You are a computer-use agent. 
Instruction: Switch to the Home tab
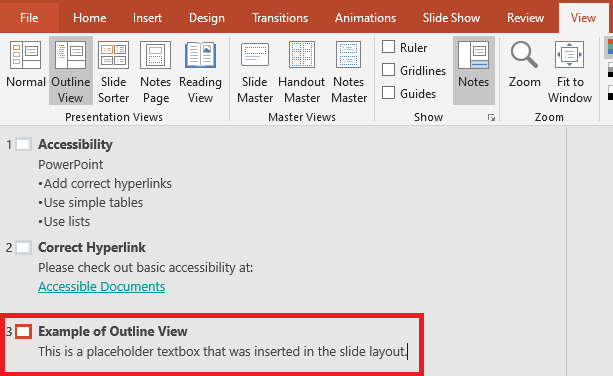point(90,18)
